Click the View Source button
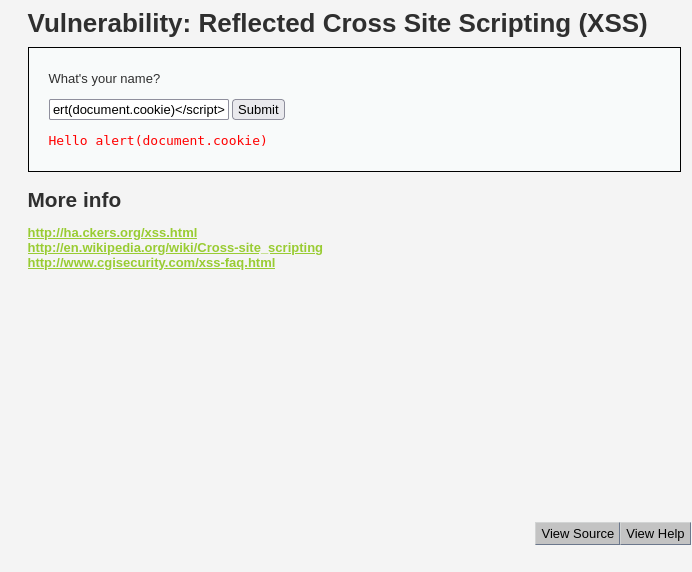Screen dimensions: 692x572 click(x=577, y=534)
